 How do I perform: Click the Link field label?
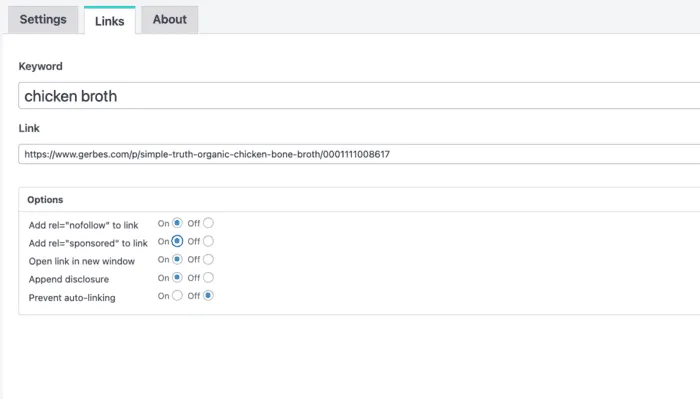[29, 128]
